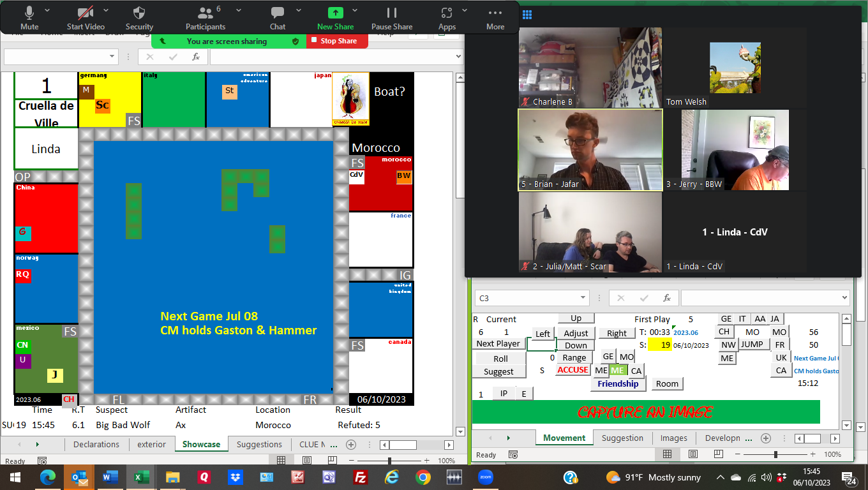Click macro record icon in Movement status bar
The height and width of the screenshot is (490, 868).
click(513, 455)
